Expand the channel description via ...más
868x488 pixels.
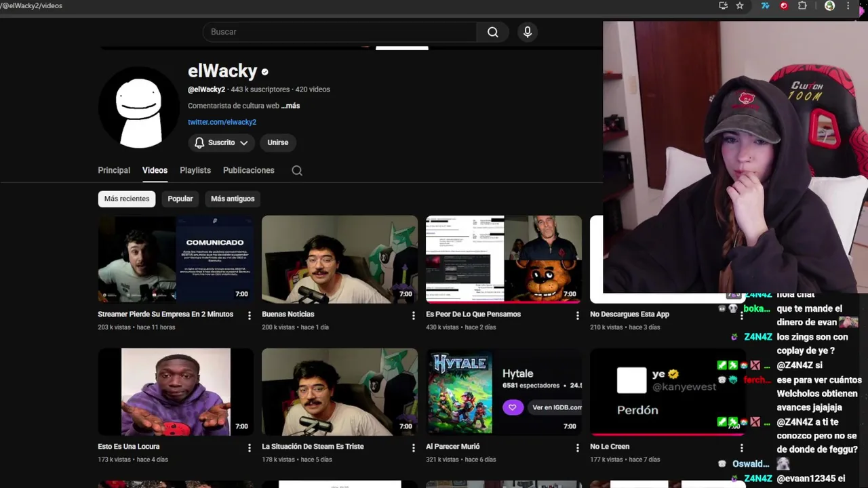[290, 106]
